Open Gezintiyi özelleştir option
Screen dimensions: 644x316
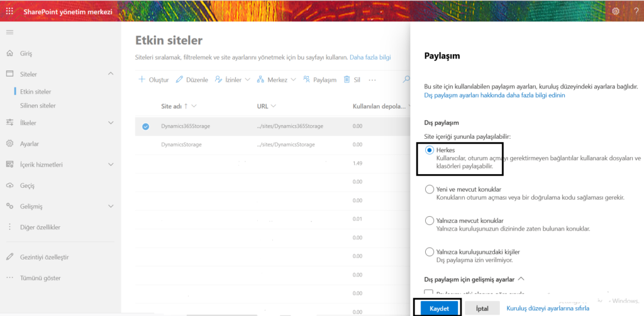[45, 258]
